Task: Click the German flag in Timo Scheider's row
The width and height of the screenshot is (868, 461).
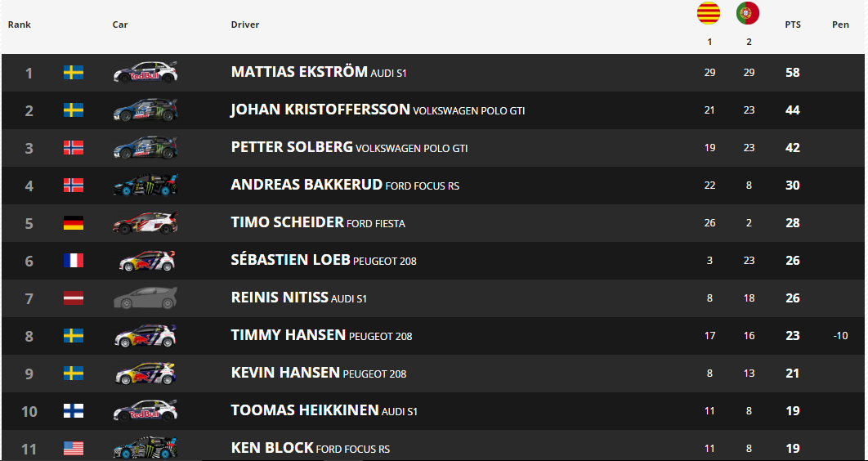Action: [74, 223]
